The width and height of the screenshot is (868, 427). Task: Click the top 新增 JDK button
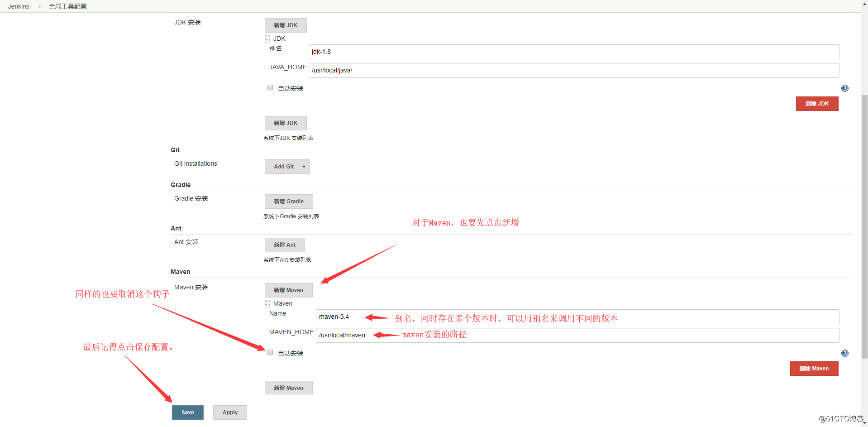[x=286, y=25]
